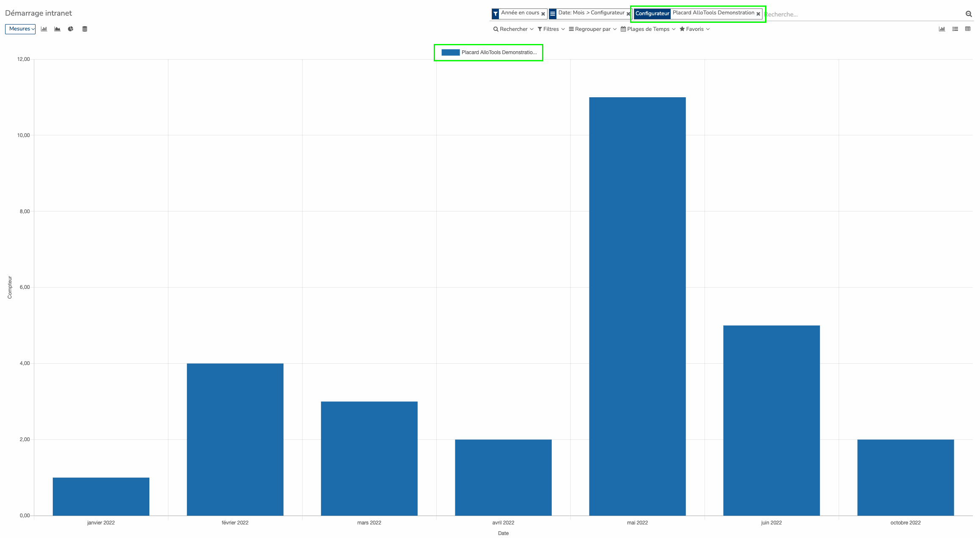Switch to list view
Viewport: 980px width, 538px height.
pos(955,29)
